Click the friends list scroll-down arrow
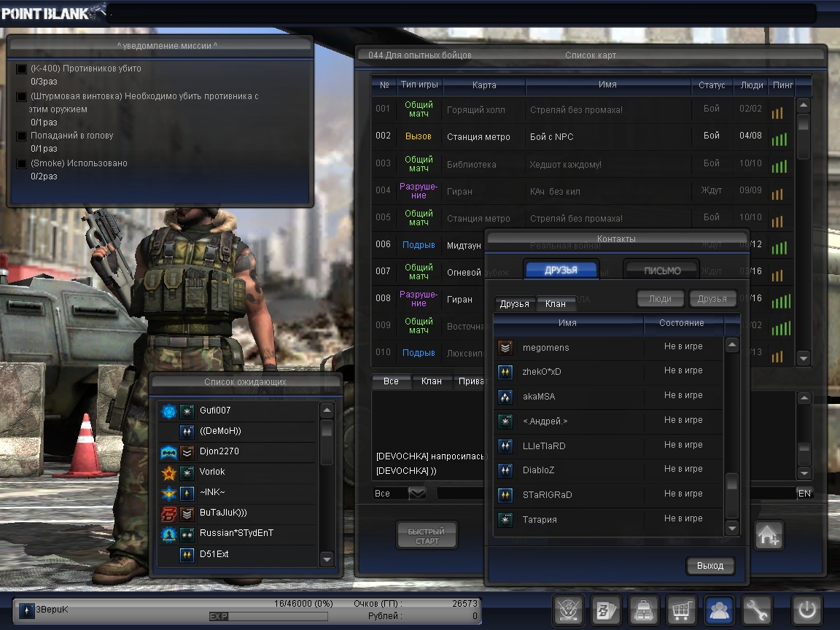This screenshot has width=840, height=630. coord(732,528)
